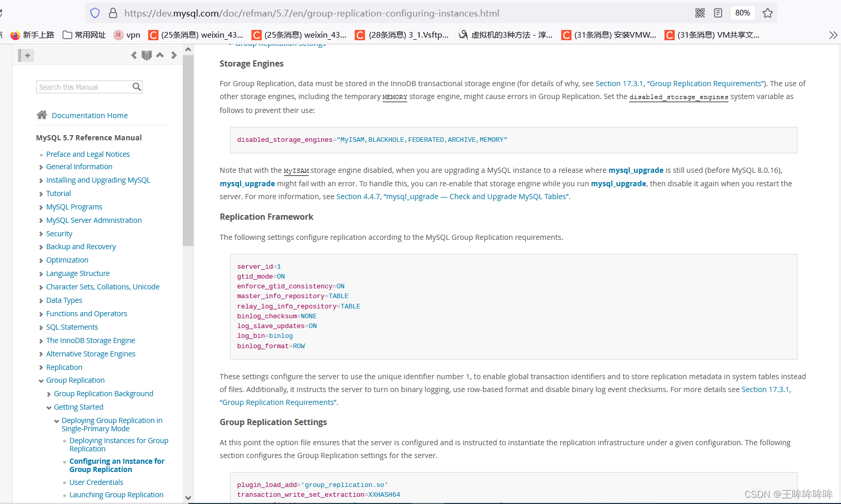Open the 常用网址 bookmarks folder
Image resolution: width=841 pixels, height=504 pixels.
pyautogui.click(x=84, y=35)
